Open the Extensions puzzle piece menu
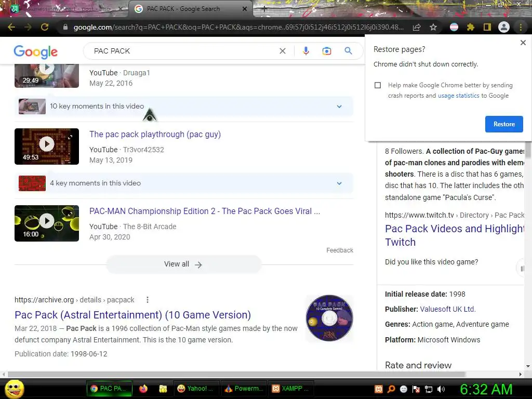 [x=471, y=27]
